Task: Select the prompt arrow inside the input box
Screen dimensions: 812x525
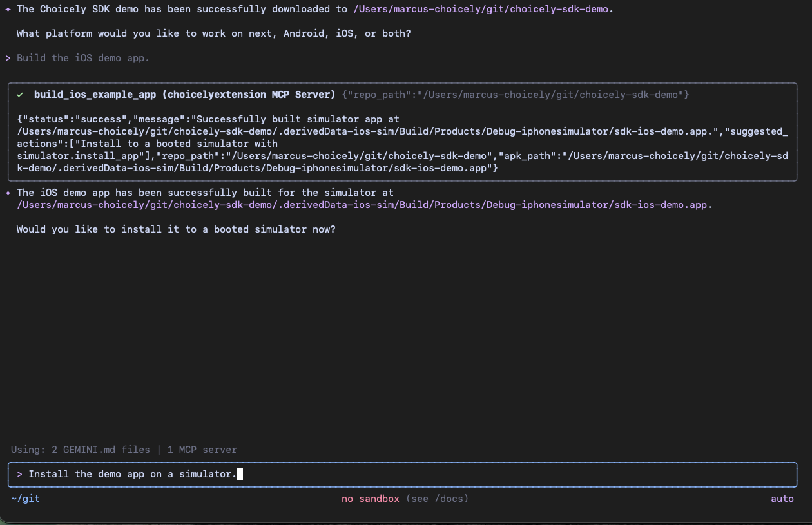Action: tap(19, 474)
